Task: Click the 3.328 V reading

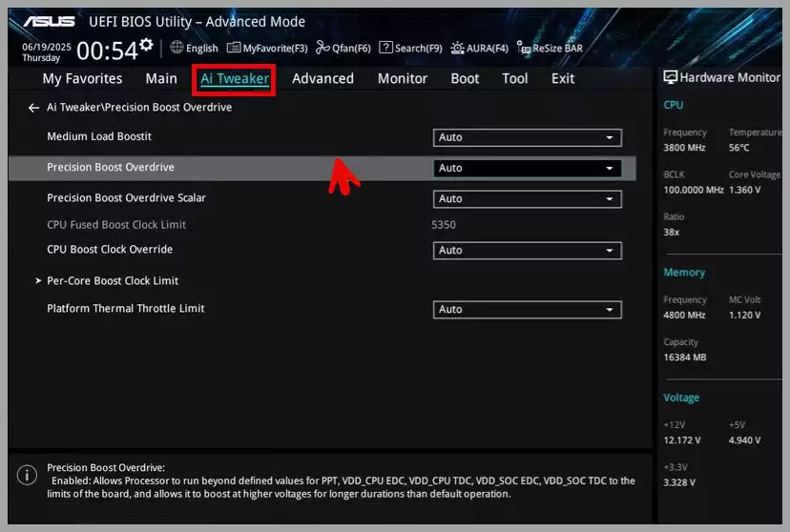Action: point(679,482)
